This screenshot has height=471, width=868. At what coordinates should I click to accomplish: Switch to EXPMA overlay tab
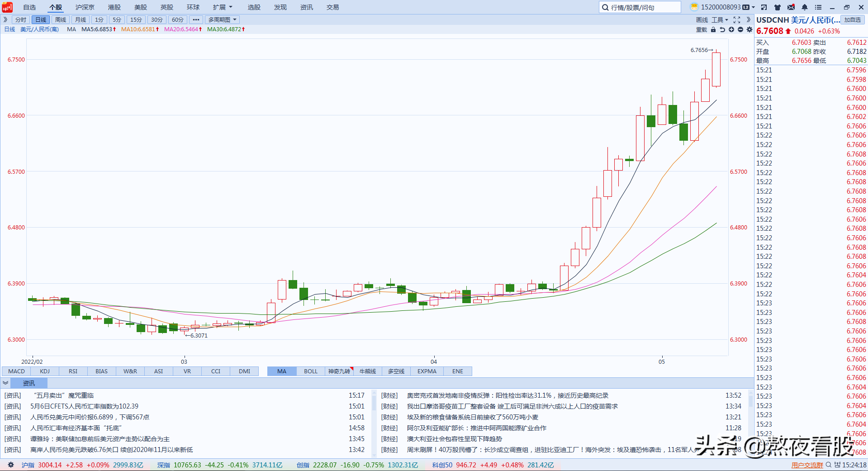tap(427, 371)
